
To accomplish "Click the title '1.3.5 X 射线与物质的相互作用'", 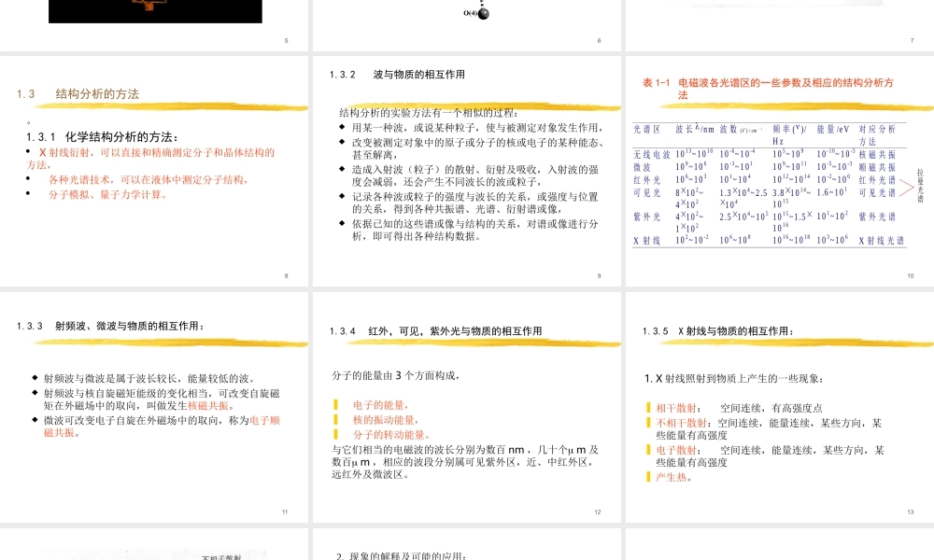I will [x=717, y=331].
